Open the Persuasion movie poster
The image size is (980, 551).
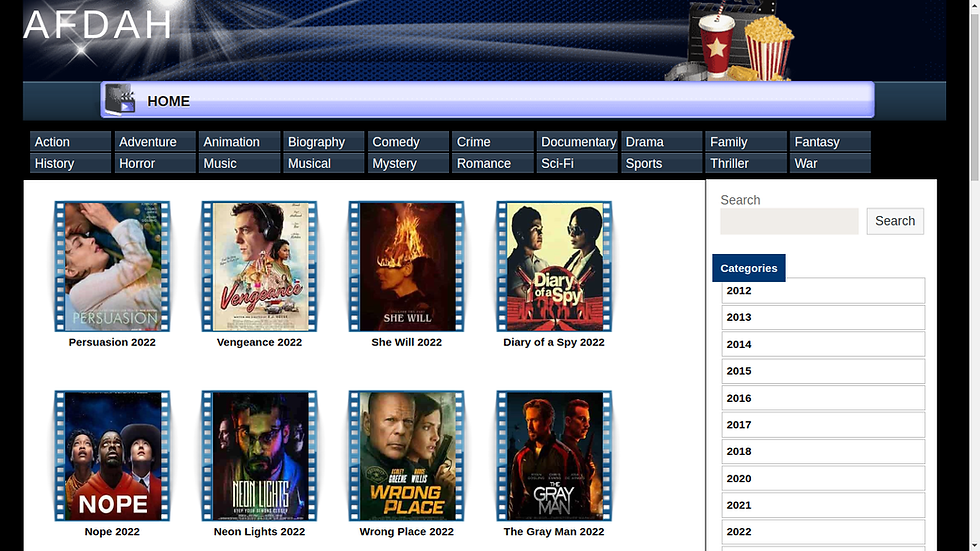click(112, 266)
